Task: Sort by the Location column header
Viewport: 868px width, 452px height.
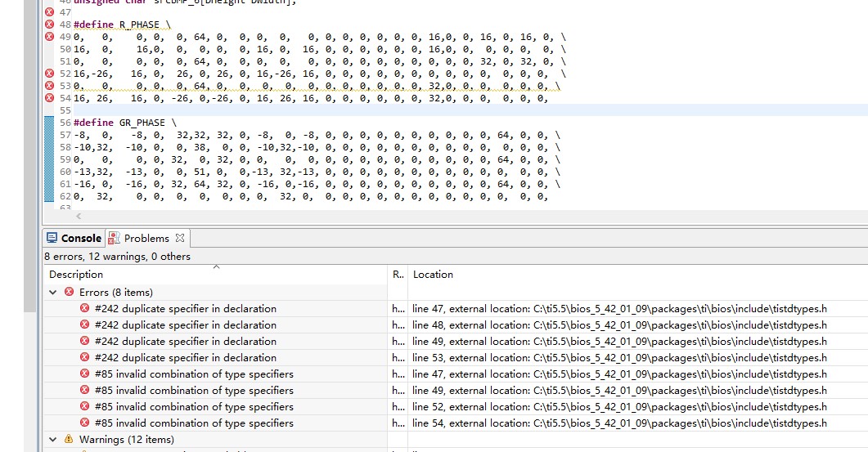Action: [638, 275]
